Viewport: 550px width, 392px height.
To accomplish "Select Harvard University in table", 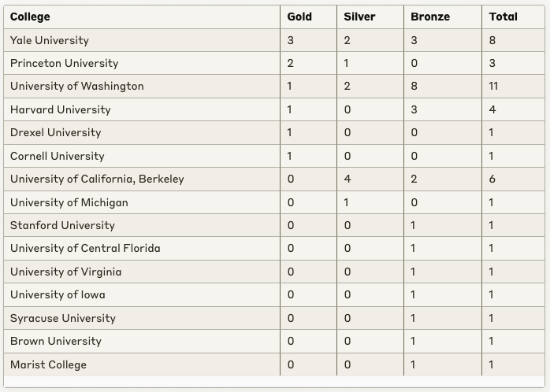I will (x=142, y=109).
